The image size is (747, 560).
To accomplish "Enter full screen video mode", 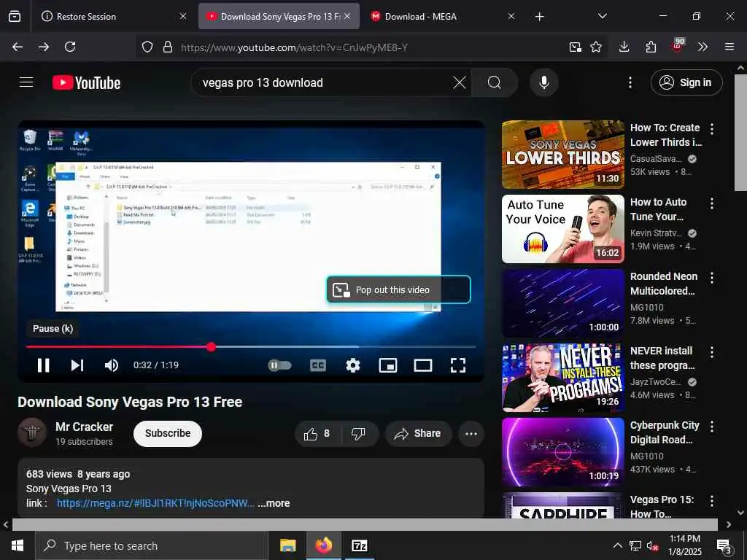I will coord(458,365).
